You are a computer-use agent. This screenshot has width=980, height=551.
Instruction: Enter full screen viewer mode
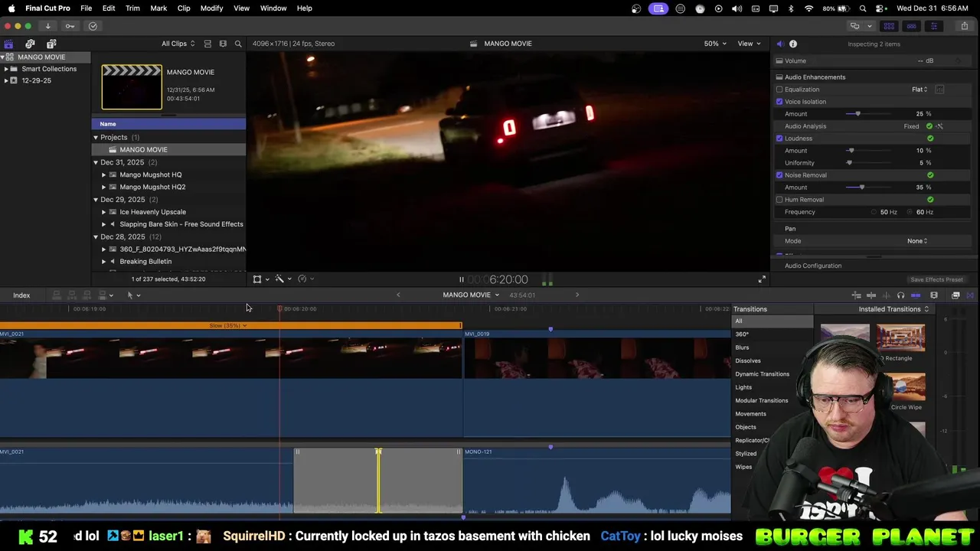click(x=762, y=279)
